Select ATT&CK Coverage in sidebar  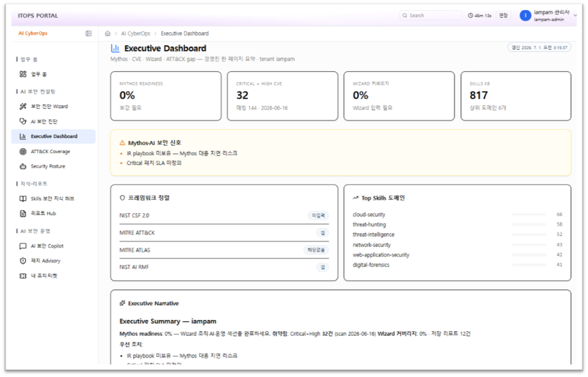point(53,152)
